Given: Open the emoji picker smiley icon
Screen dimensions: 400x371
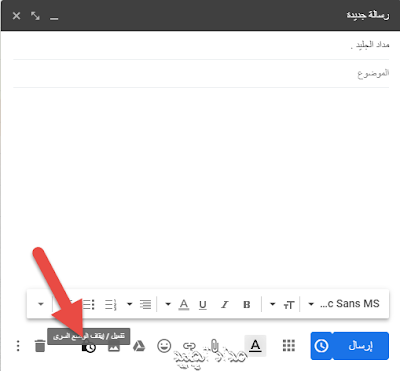Looking at the screenshot, I should click(x=164, y=346).
